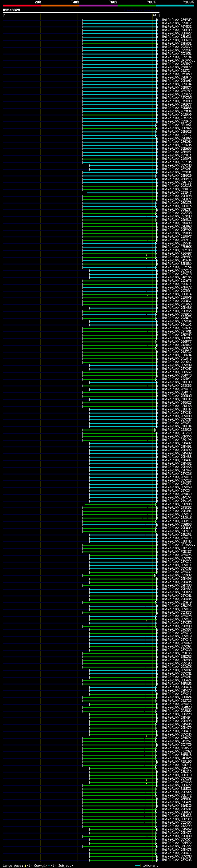Screen dimensions: 197x868
Task: Click the UniRef100_P51061 label
Action: point(177,125)
